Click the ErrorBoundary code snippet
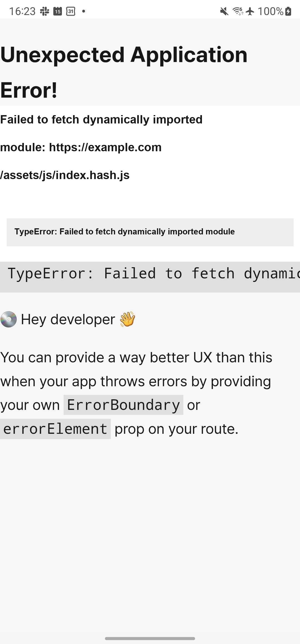Image resolution: width=300 pixels, height=644 pixels. [123, 405]
